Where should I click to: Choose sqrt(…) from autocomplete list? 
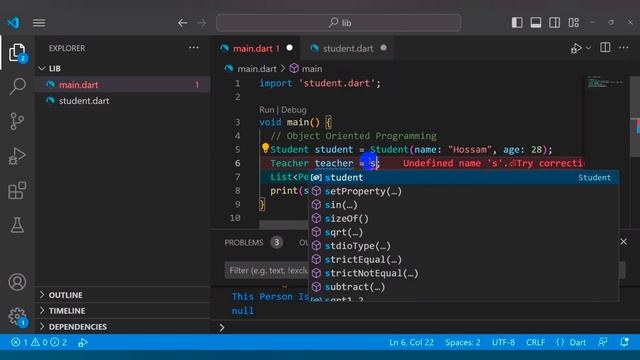[464, 232]
